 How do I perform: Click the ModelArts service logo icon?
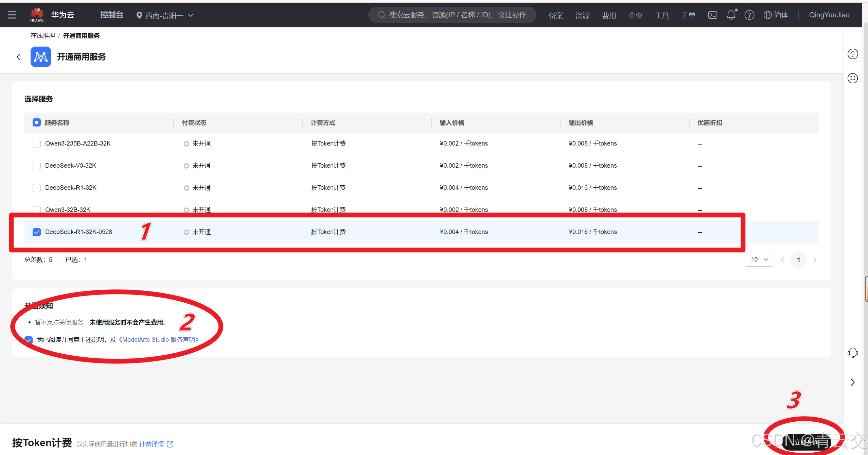click(41, 57)
